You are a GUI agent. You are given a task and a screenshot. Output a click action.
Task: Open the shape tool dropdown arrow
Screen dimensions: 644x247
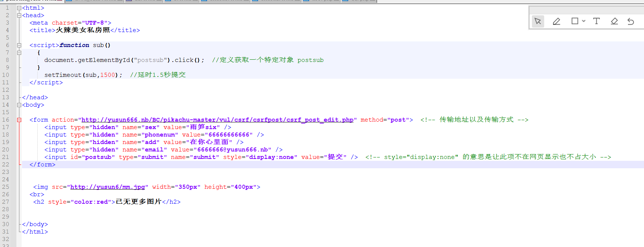(x=584, y=21)
